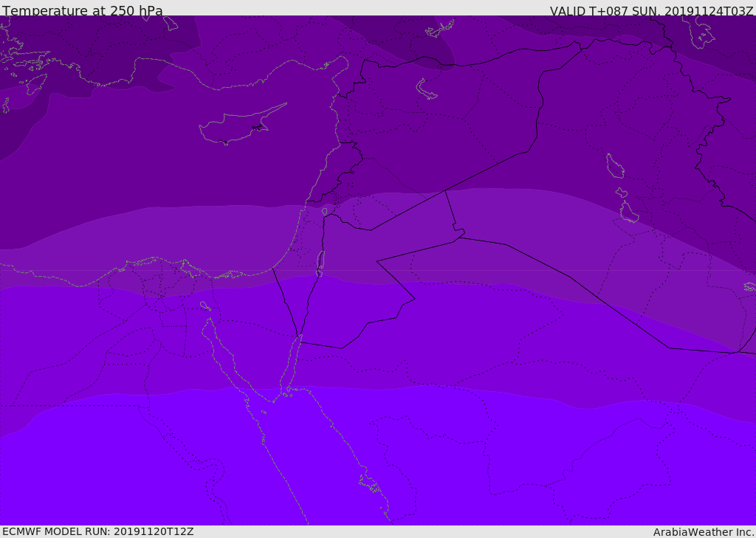Click the 'Temperature at 250 hPa' title
Viewport: 756px width, 538px height.
(x=83, y=10)
